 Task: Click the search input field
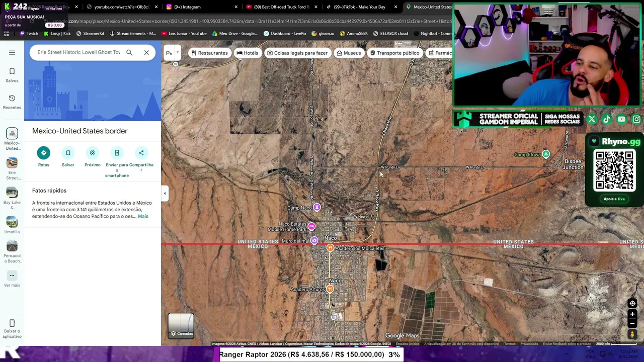(79, 52)
